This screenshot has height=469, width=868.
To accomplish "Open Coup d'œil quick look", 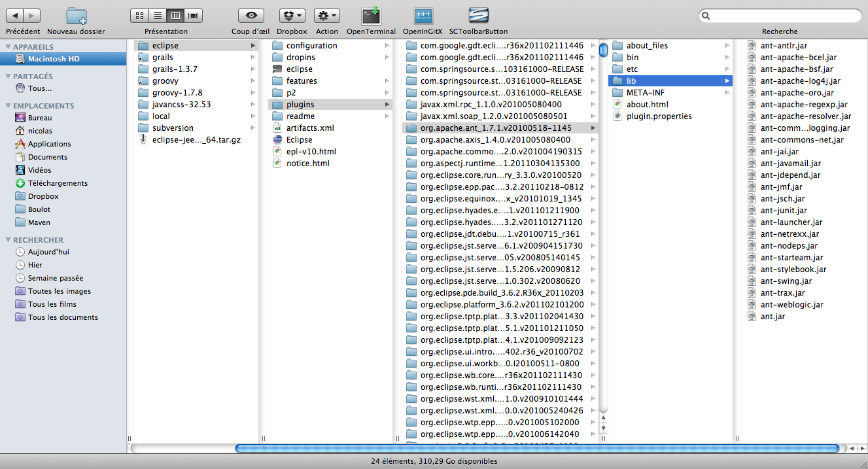I will [x=251, y=15].
